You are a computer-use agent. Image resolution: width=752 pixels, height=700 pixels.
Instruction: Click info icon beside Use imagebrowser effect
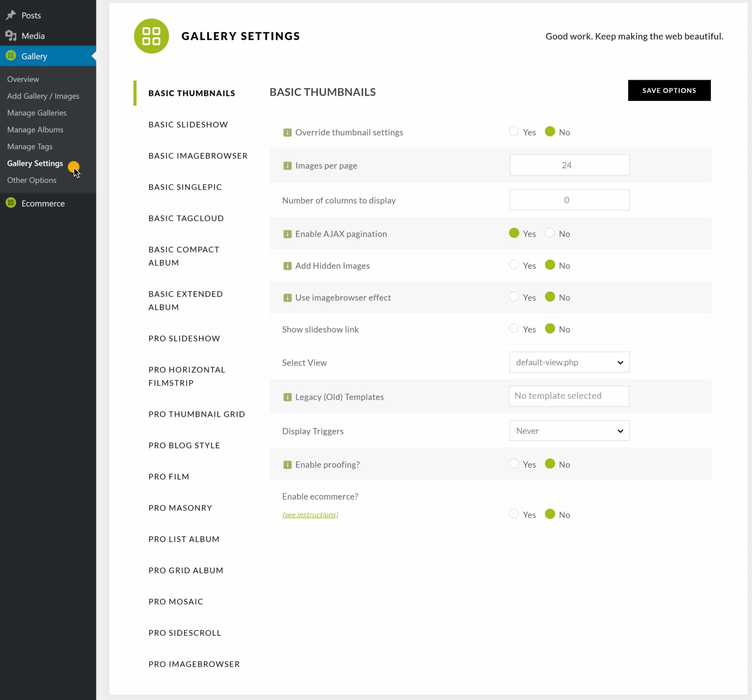(x=287, y=298)
